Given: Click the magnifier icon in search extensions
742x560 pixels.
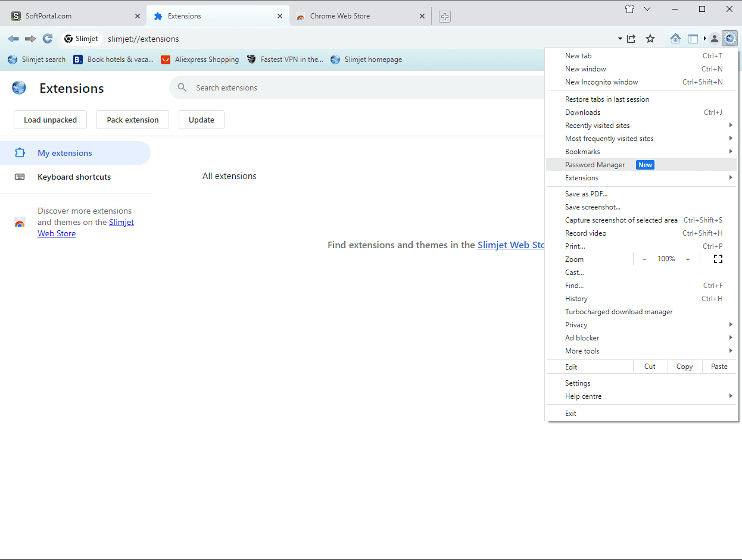Looking at the screenshot, I should 182,87.
